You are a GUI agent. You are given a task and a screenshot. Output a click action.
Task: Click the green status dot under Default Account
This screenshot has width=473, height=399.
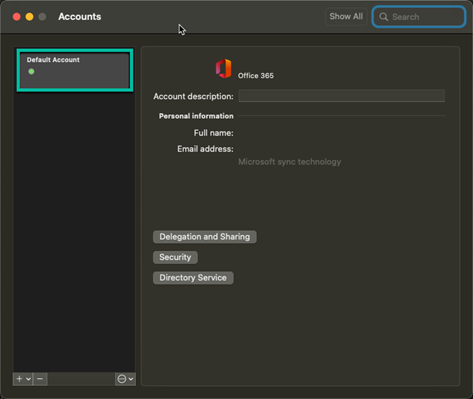pos(31,71)
